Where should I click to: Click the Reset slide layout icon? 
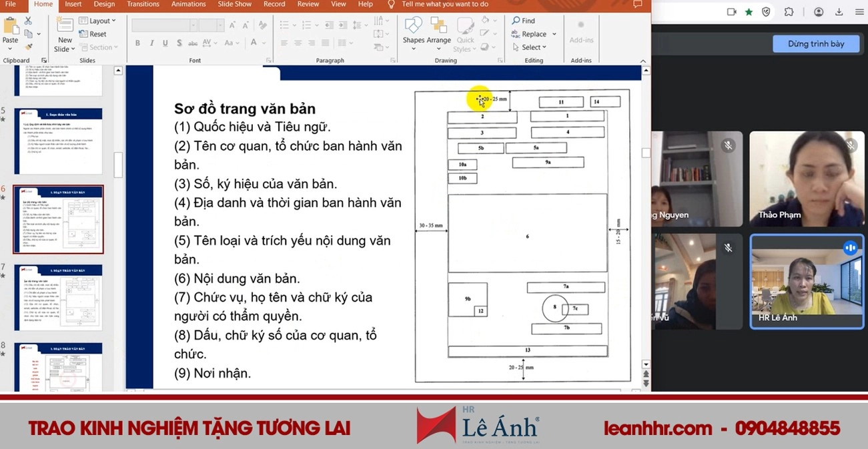[x=92, y=33]
